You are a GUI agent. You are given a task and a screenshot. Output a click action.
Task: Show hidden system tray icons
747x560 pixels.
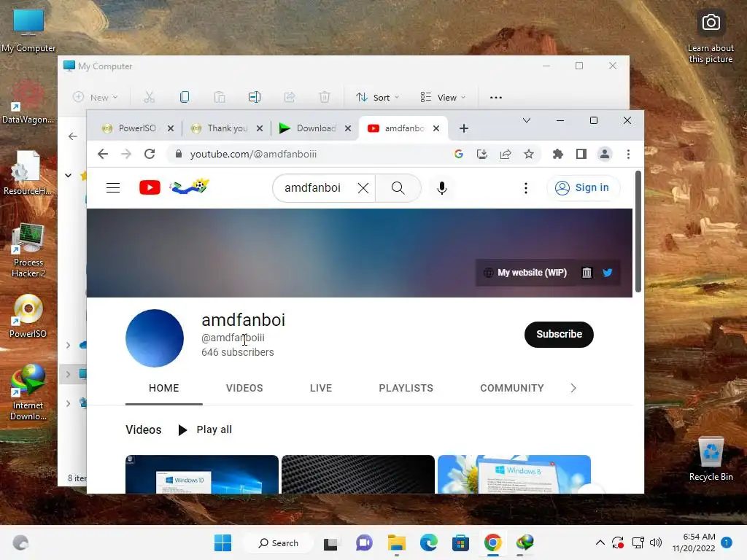(600, 542)
